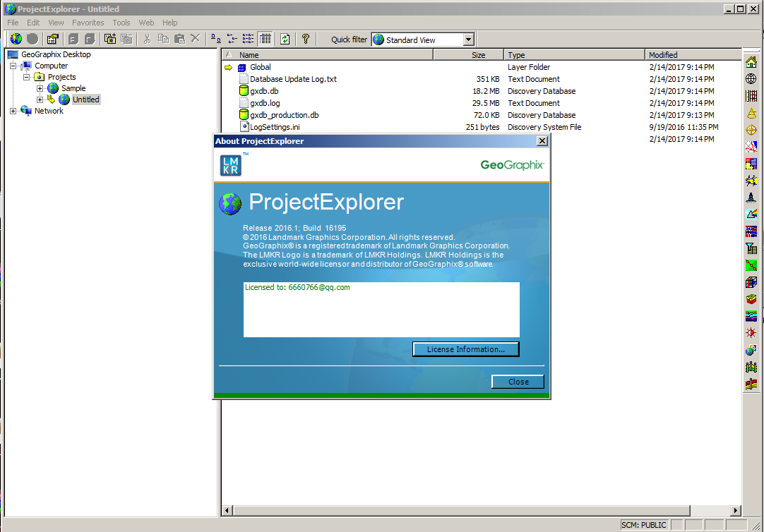Expand the Untitled project node

click(x=40, y=99)
